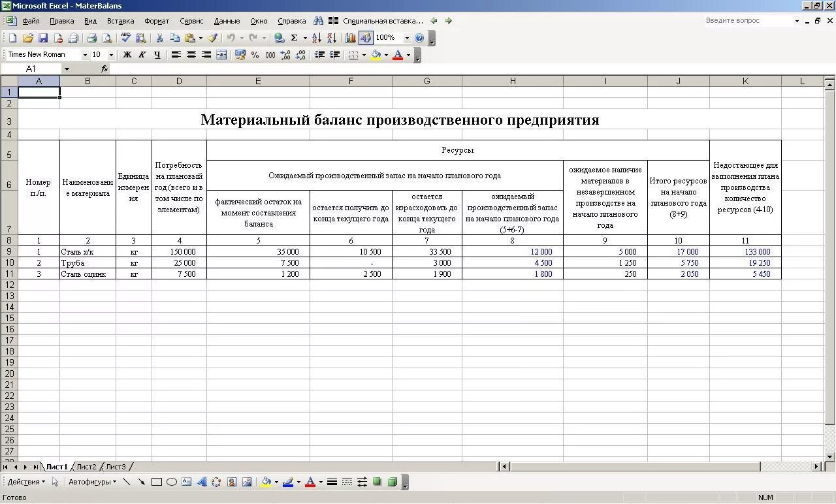Viewport: 836px width, 504px height.
Task: Open the Times New Roman font dropdown
Action: pos(85,55)
